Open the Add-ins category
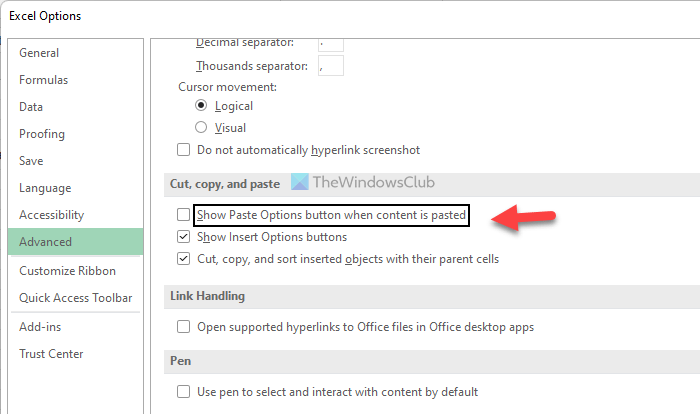The image size is (700, 414). (x=41, y=327)
